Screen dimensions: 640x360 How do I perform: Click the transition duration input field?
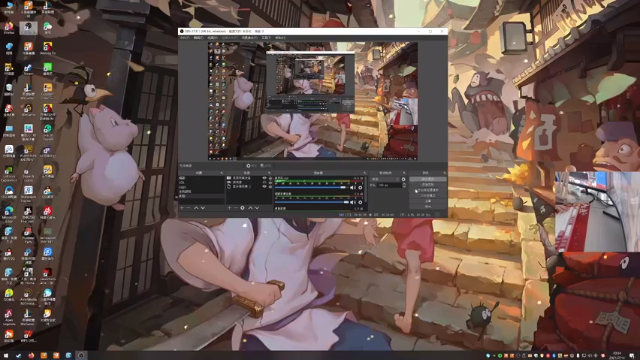tap(389, 185)
